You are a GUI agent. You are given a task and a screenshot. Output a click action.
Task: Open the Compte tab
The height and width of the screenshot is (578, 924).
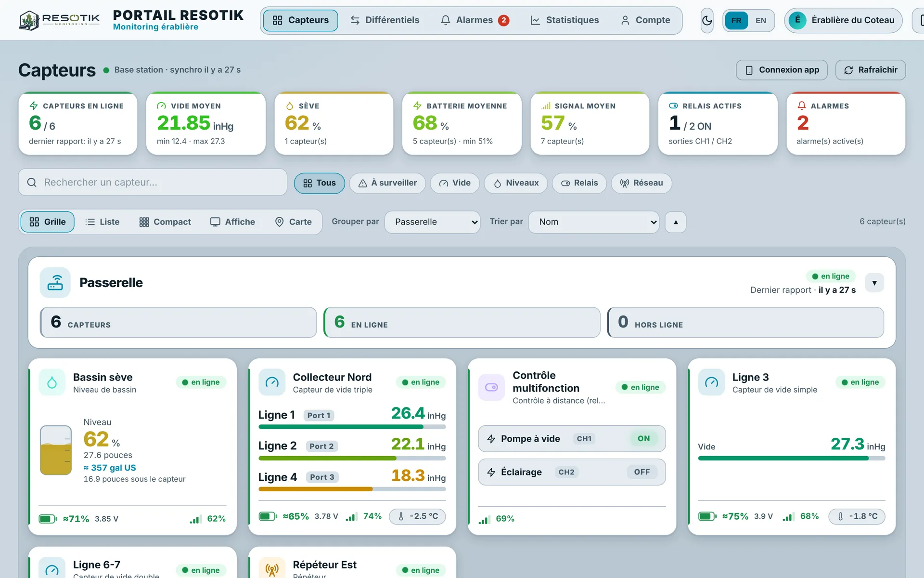645,20
